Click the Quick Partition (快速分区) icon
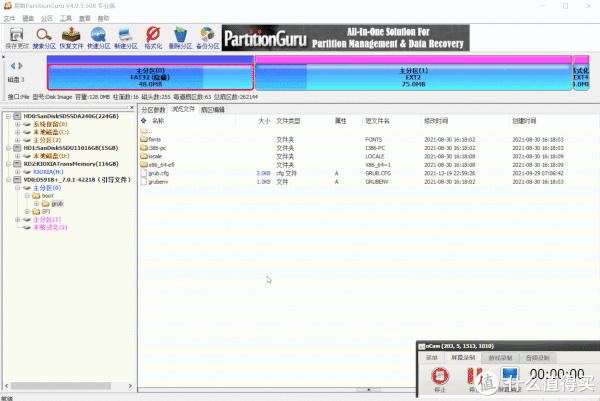The image size is (600, 401). pyautogui.click(x=99, y=38)
